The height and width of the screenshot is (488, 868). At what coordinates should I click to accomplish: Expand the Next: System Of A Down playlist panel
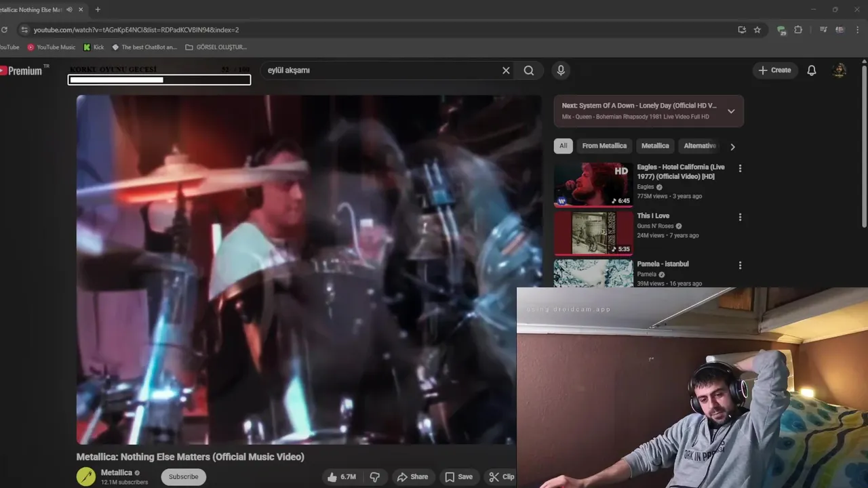(731, 111)
